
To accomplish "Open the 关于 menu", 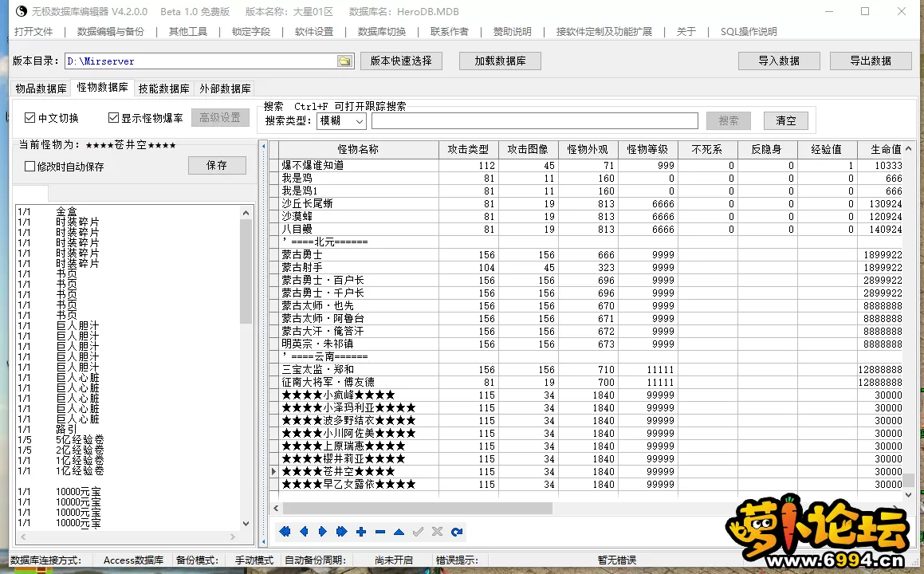I will 686,32.
